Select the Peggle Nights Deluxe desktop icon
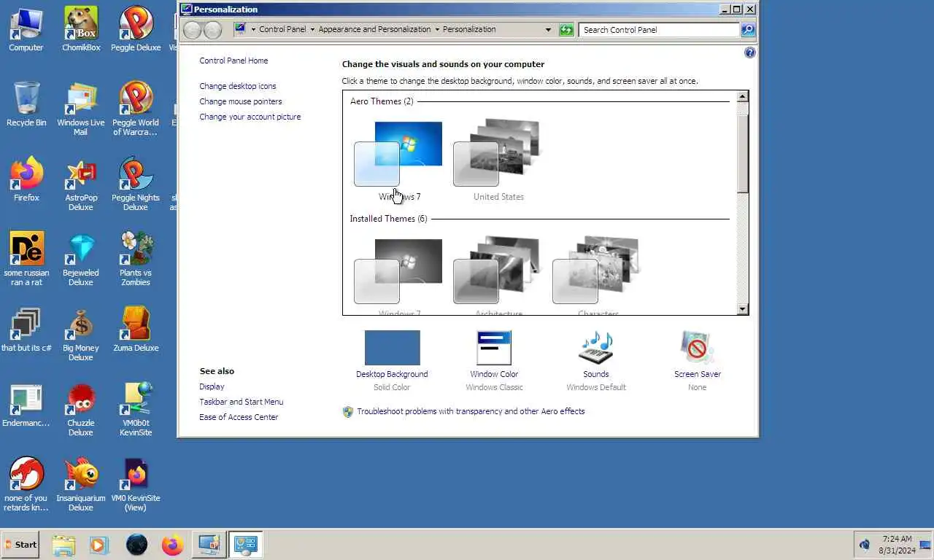Screen dimensions: 934x560 (136, 184)
